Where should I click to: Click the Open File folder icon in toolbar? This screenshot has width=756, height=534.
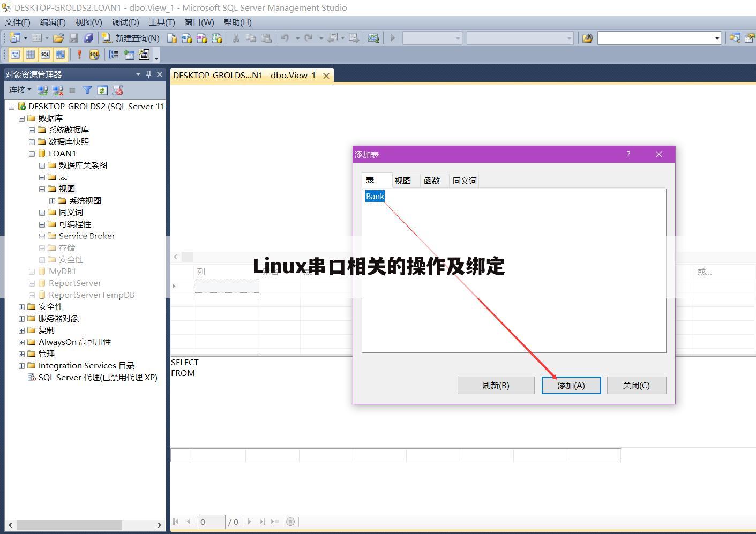[58, 38]
